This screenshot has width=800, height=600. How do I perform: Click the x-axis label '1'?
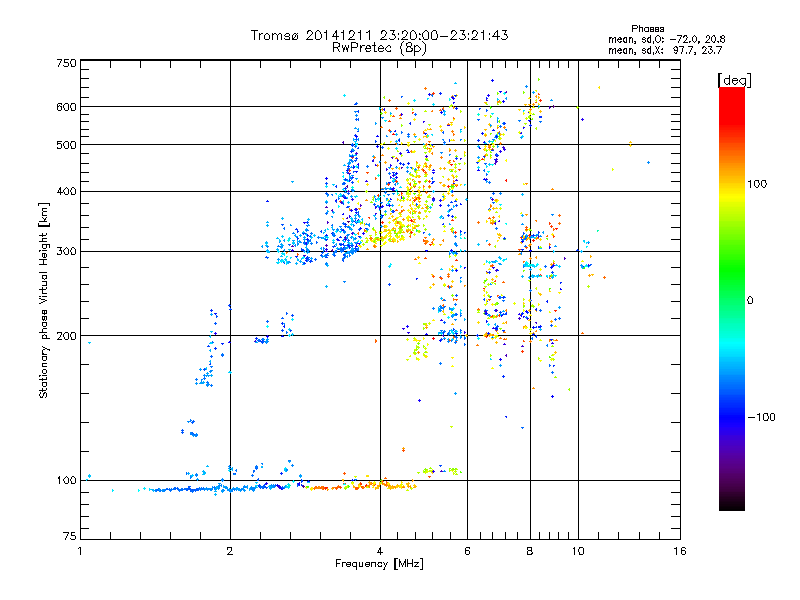coord(80,551)
